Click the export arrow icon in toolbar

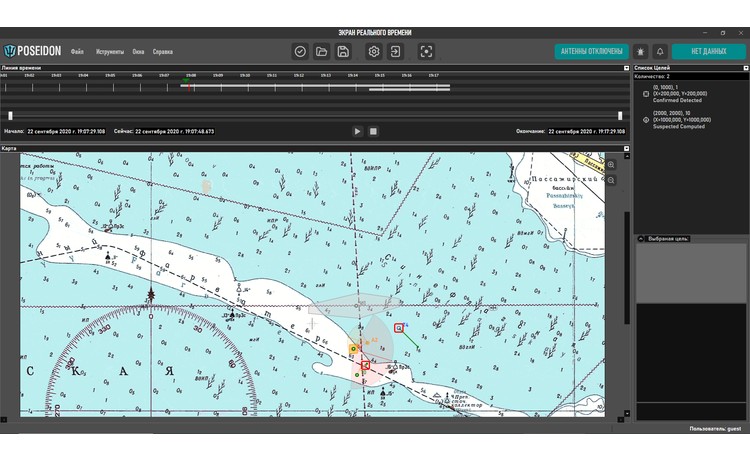click(x=395, y=51)
